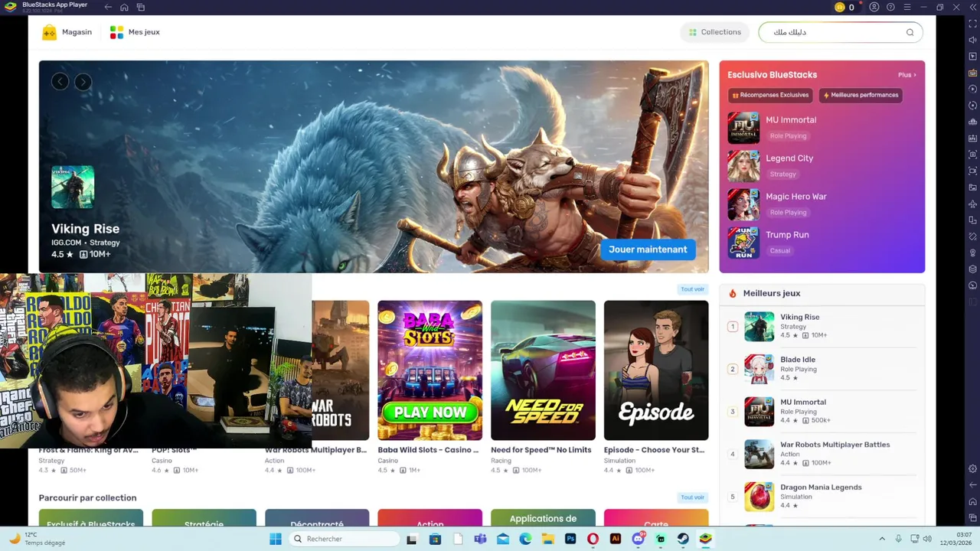Click the multi-instance layers icon
The width and height of the screenshot is (980, 551).
[x=973, y=269]
